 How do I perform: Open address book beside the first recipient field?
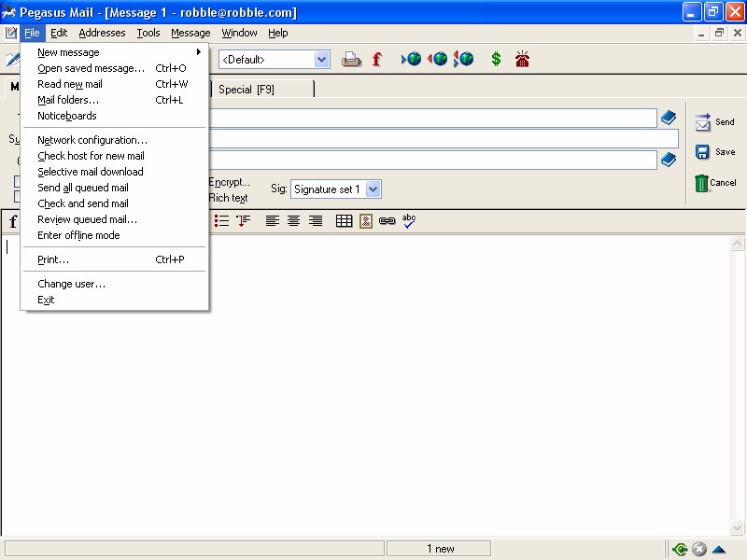tap(669, 118)
